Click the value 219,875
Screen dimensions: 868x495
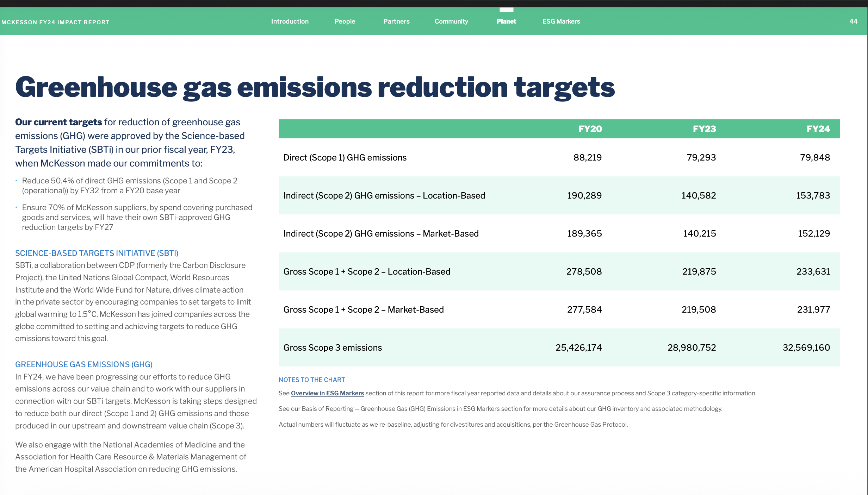[x=699, y=271]
